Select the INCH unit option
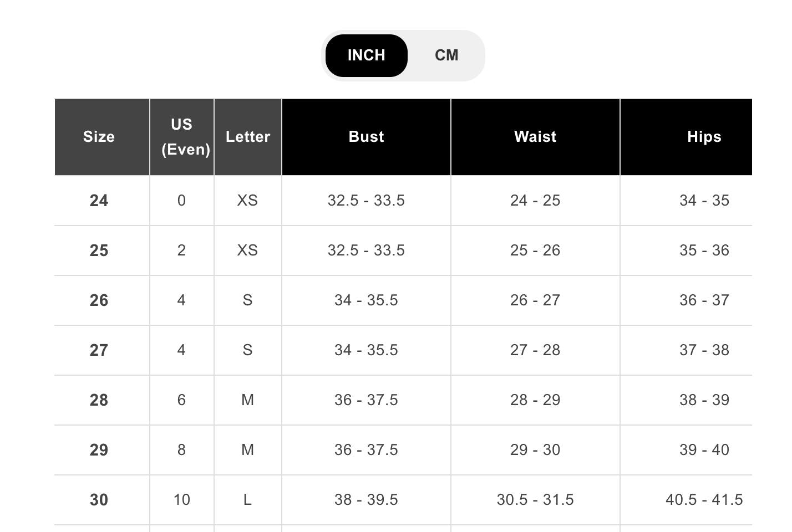 (x=366, y=55)
